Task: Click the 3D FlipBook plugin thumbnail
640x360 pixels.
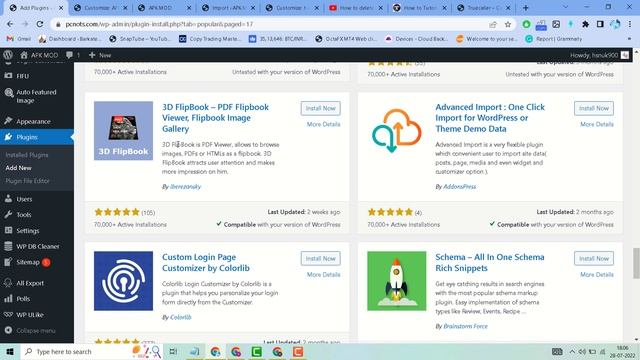Action: click(123, 131)
